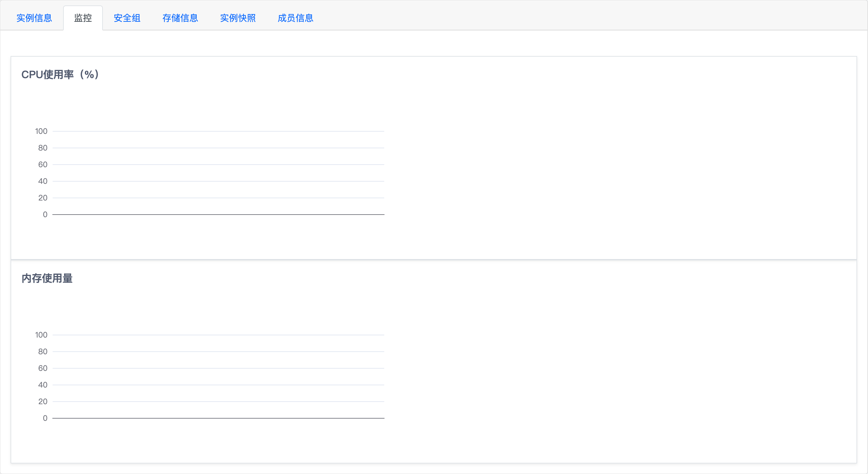Select the 监控 tab
The width and height of the screenshot is (868, 474).
click(83, 18)
